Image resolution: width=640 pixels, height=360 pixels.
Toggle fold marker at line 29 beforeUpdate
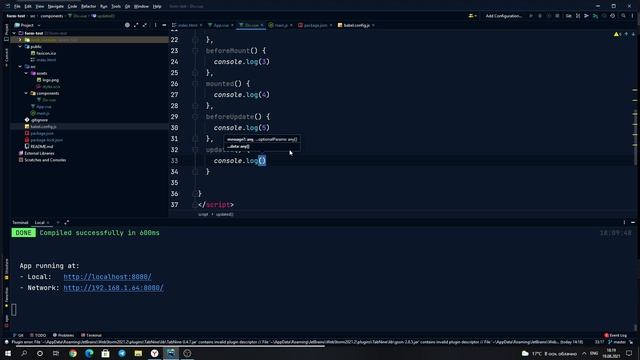coord(195,117)
